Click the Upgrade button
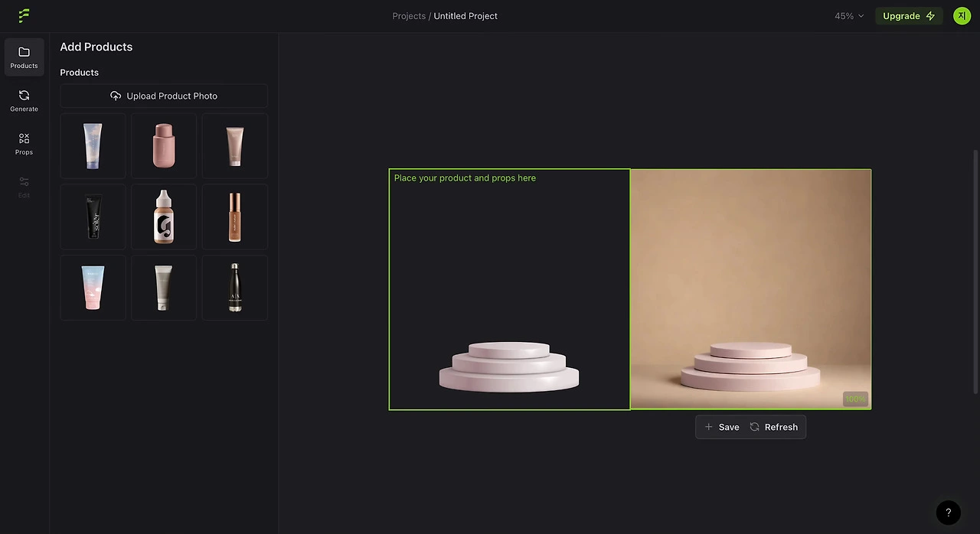Viewport: 980px width, 534px height. tap(909, 16)
